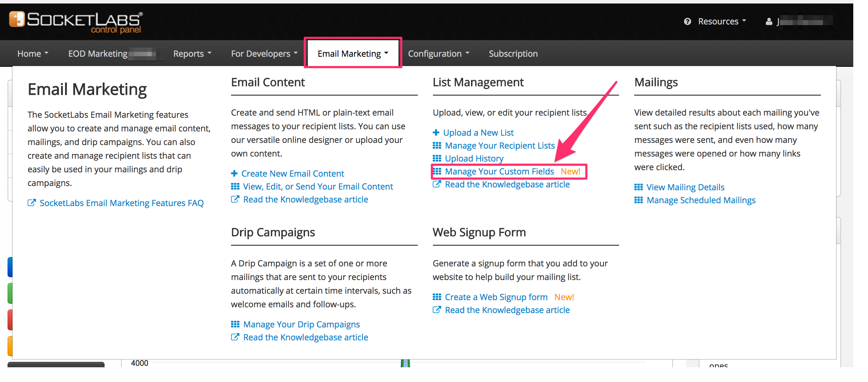Image resolution: width=868 pixels, height=382 pixels.
Task: Read the Knowledgebase article under Drip Campaigns
Action: tap(305, 337)
